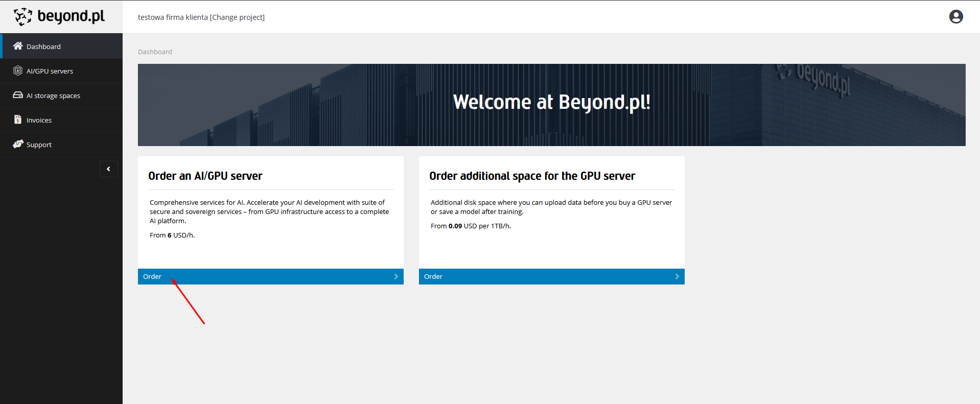Click the Dashboard breadcrumb
This screenshot has width=980, height=404.
(x=155, y=52)
